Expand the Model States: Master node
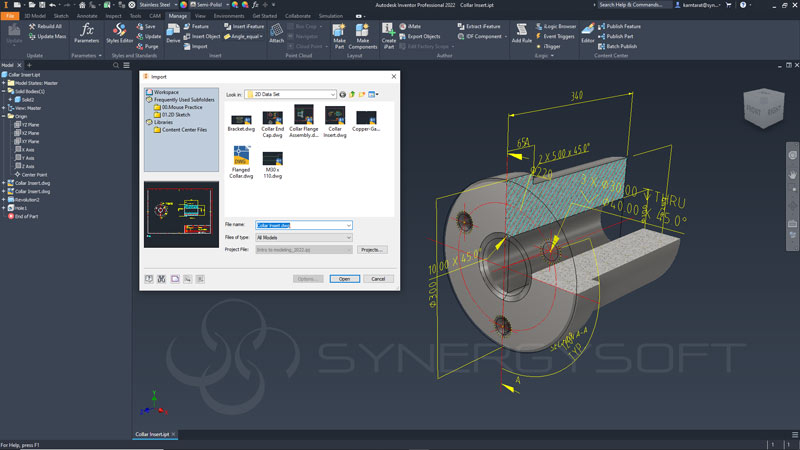800x450 pixels. coord(4,82)
